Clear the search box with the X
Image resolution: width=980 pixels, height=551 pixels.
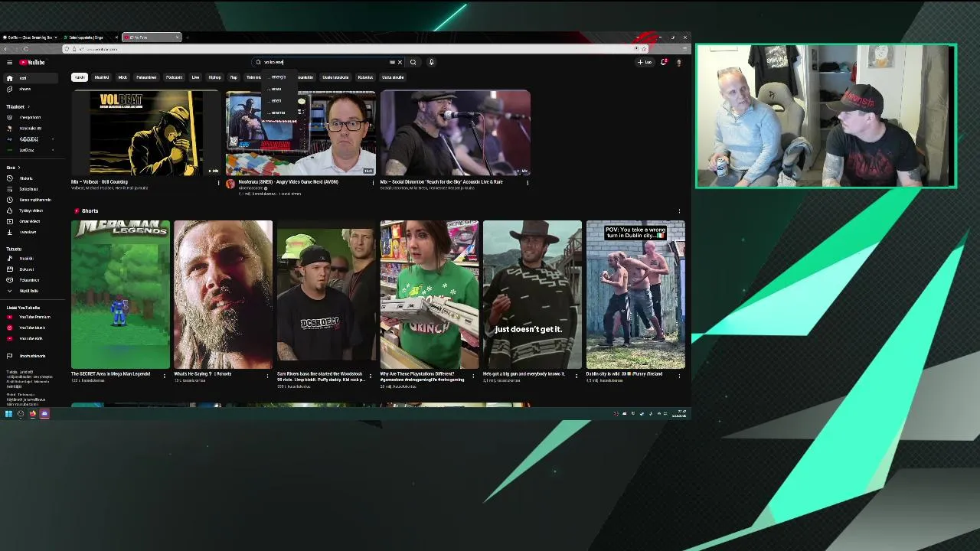click(x=400, y=62)
